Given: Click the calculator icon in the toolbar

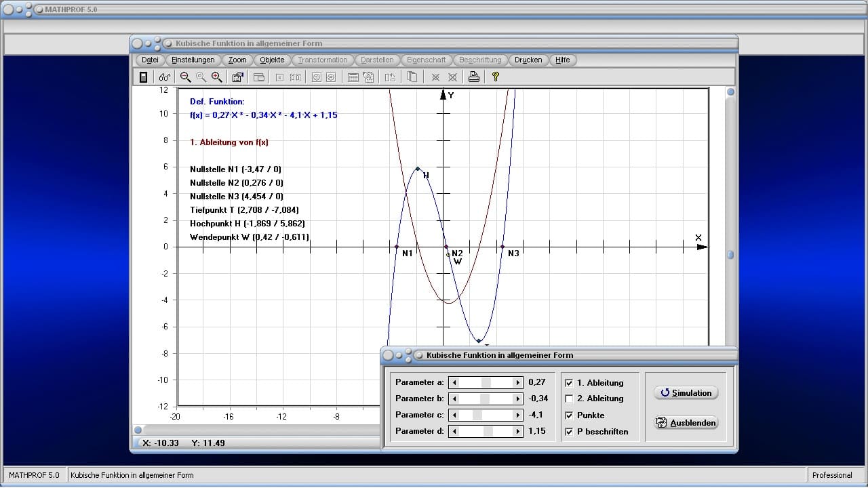Looking at the screenshot, I should [x=143, y=77].
